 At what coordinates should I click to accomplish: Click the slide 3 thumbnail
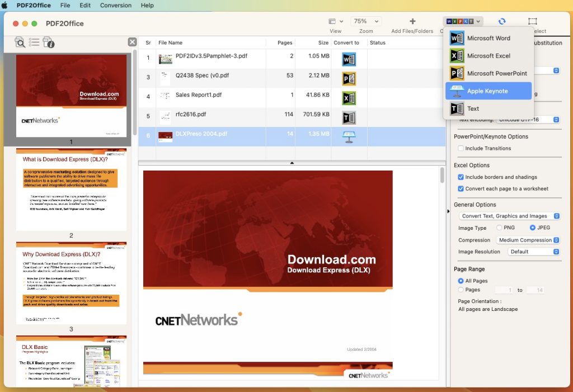tap(71, 282)
